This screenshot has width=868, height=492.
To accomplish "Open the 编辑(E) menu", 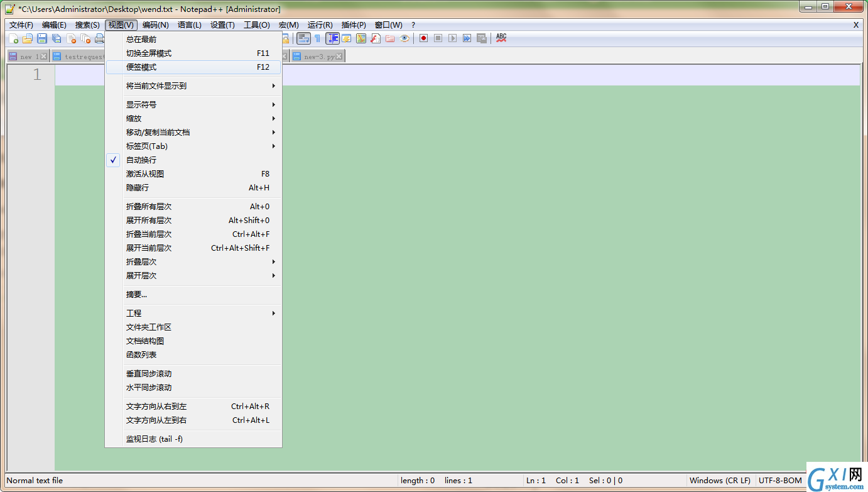I will pyautogui.click(x=54, y=25).
